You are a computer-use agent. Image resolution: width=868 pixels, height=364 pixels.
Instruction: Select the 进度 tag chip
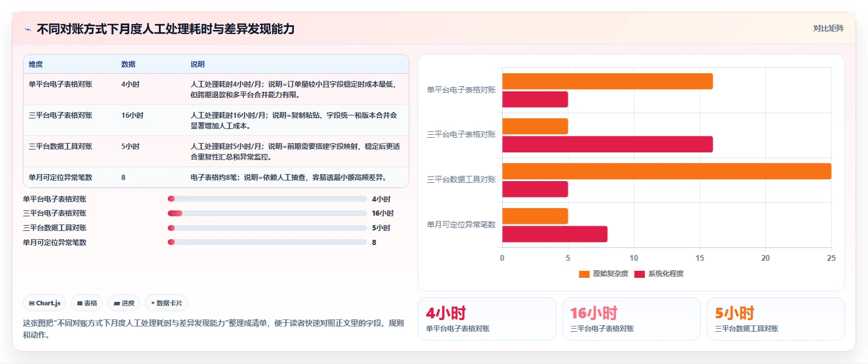pos(124,303)
